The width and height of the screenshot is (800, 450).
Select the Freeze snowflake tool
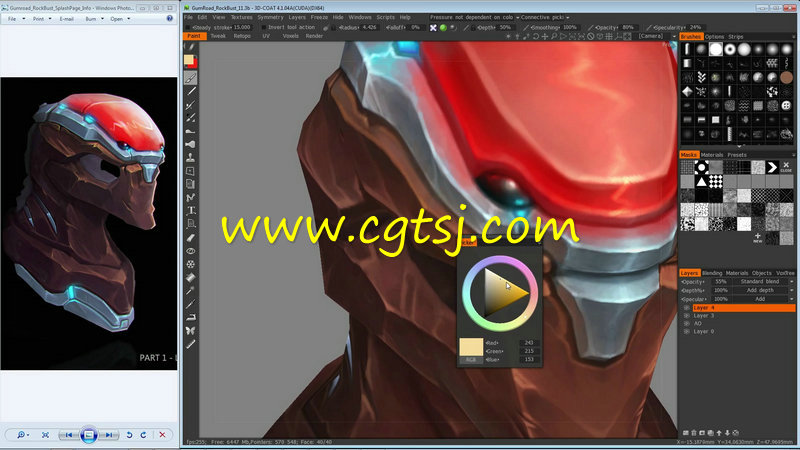click(x=190, y=264)
